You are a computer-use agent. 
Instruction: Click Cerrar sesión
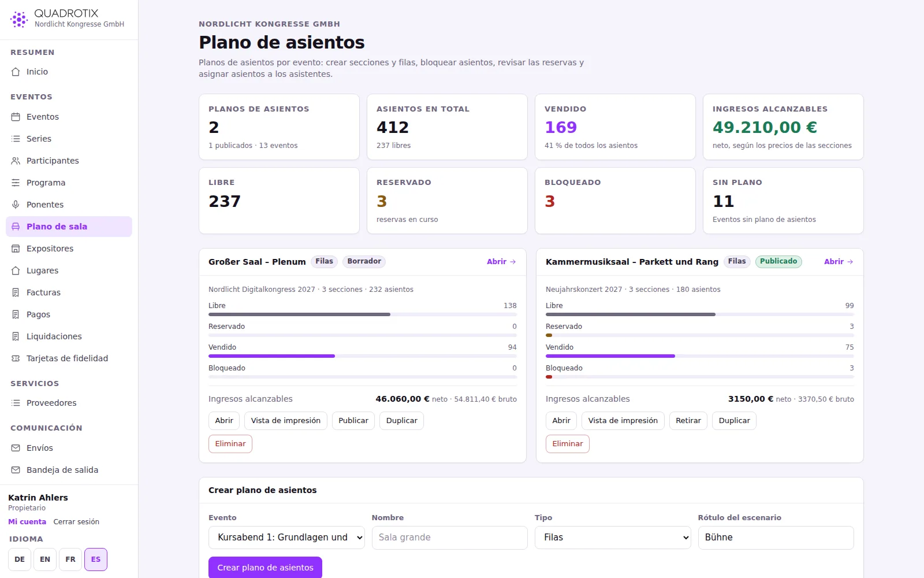76,522
